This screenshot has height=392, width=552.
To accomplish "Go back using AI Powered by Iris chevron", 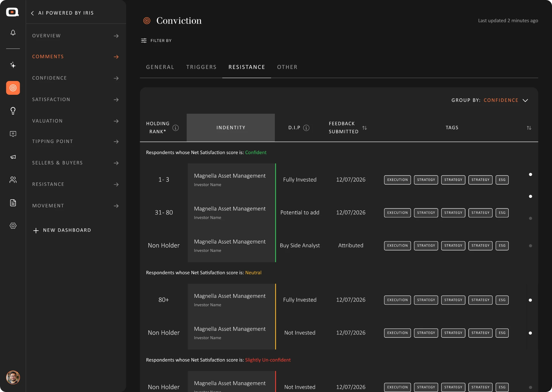I will [32, 13].
